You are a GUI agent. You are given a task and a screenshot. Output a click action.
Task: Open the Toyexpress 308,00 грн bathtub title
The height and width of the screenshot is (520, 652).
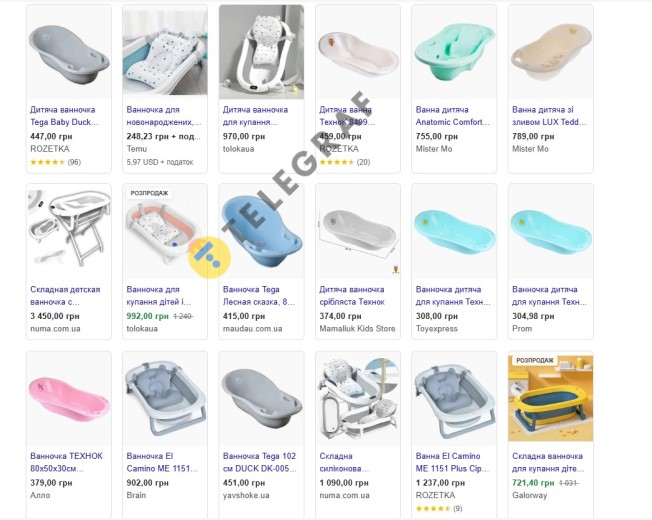[453, 296]
